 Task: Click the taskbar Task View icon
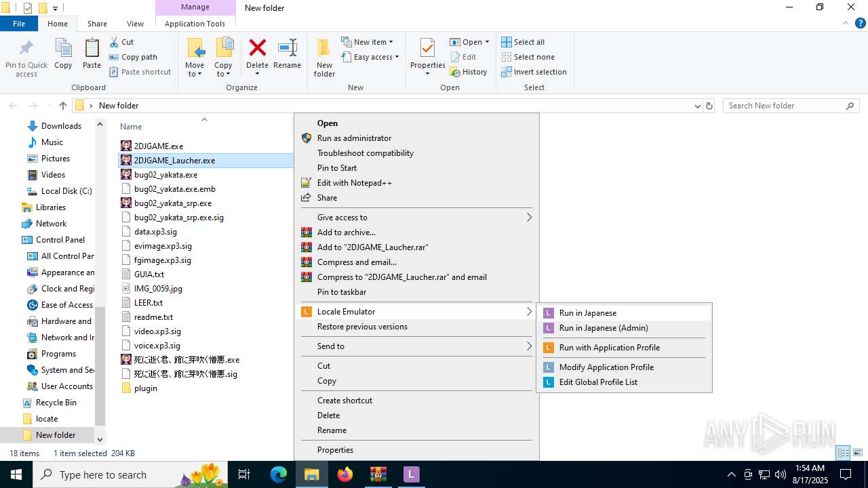point(244,474)
